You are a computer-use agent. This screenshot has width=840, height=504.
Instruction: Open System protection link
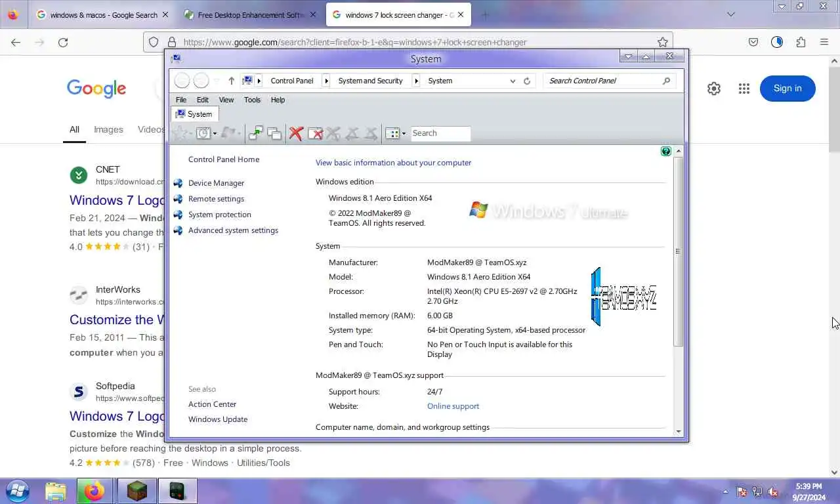(x=219, y=215)
